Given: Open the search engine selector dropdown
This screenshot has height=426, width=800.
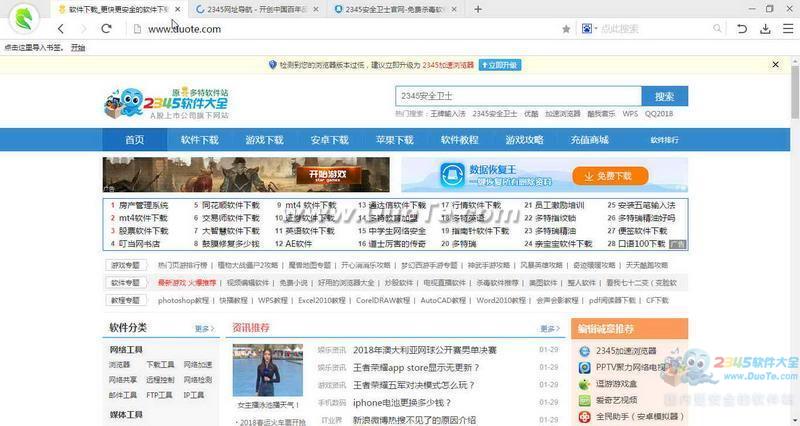Looking at the screenshot, I should pyautogui.click(x=589, y=29).
